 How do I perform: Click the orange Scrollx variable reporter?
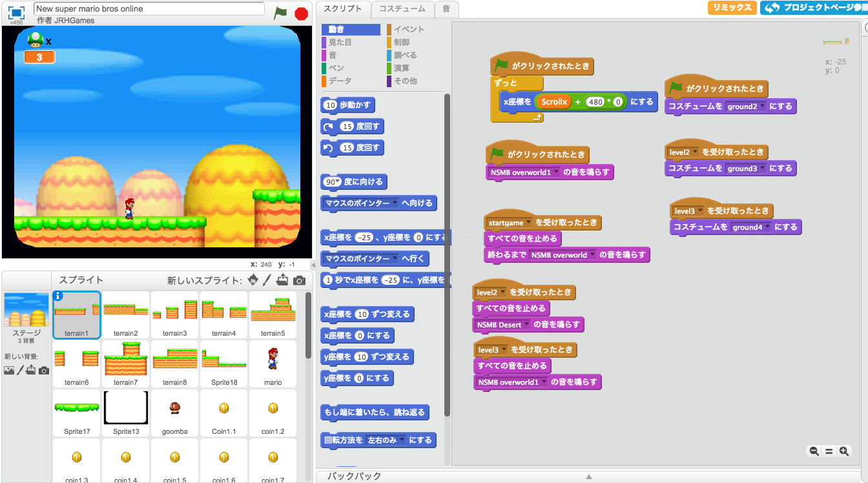(x=553, y=102)
